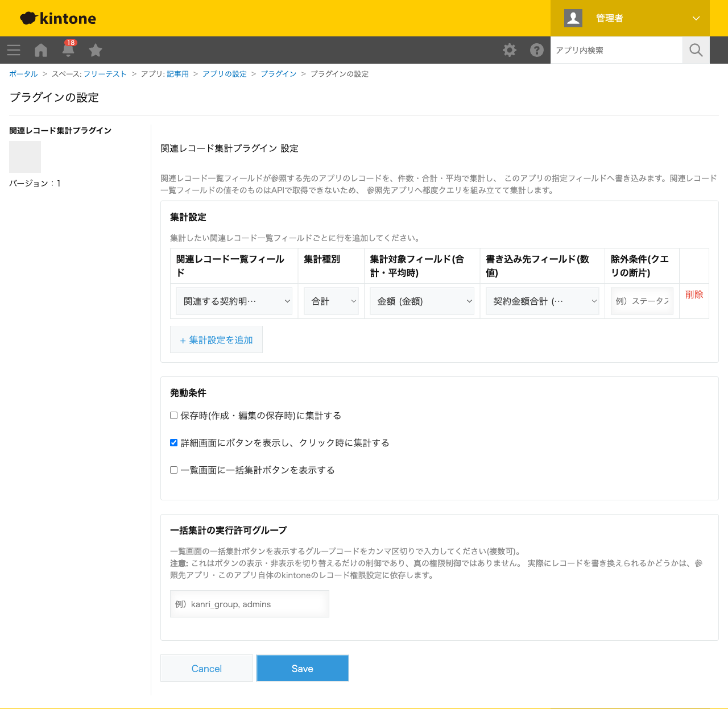Enable 一覧画面に一括集計ボタン checkbox

[x=174, y=470]
